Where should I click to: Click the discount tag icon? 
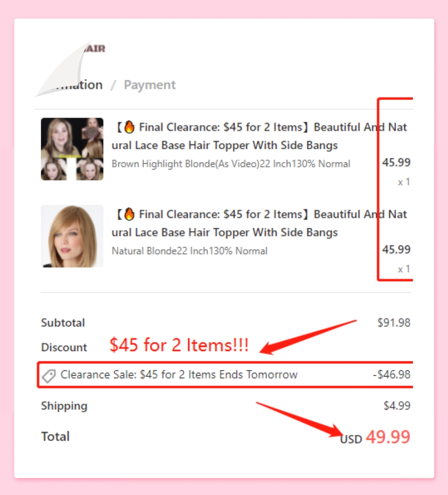pyautogui.click(x=49, y=375)
